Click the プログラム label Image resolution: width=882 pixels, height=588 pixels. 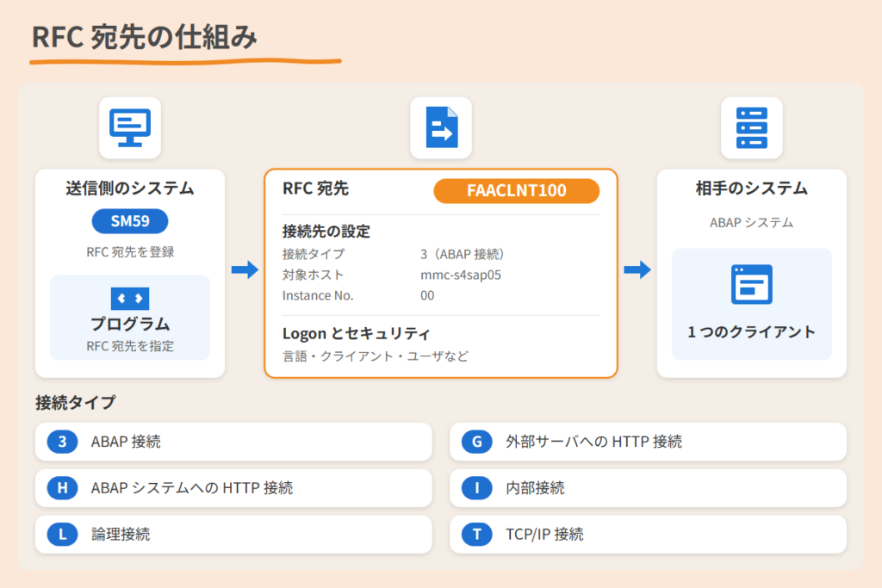click(130, 324)
